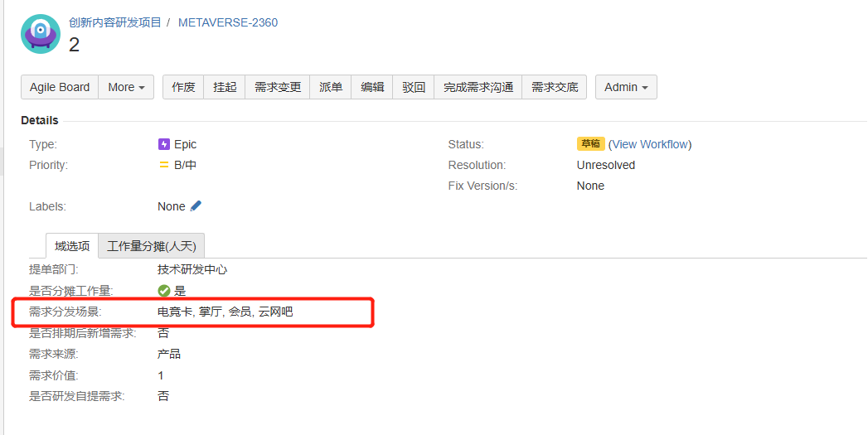Click the 需求价值 value 1
The height and width of the screenshot is (435, 868).
pos(161,376)
